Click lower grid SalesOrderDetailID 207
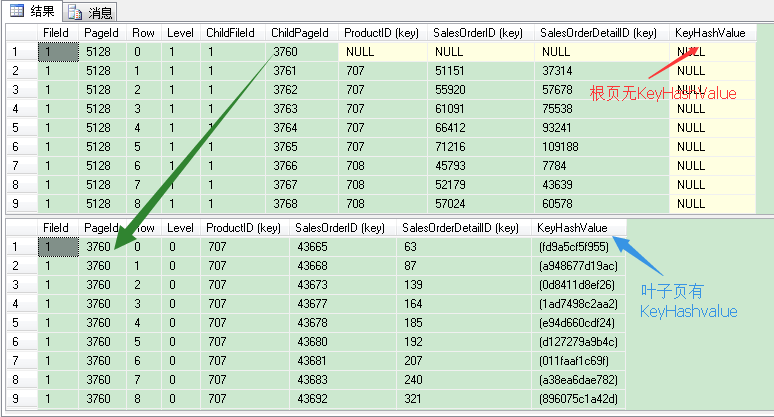The width and height of the screenshot is (774, 417). 464,361
